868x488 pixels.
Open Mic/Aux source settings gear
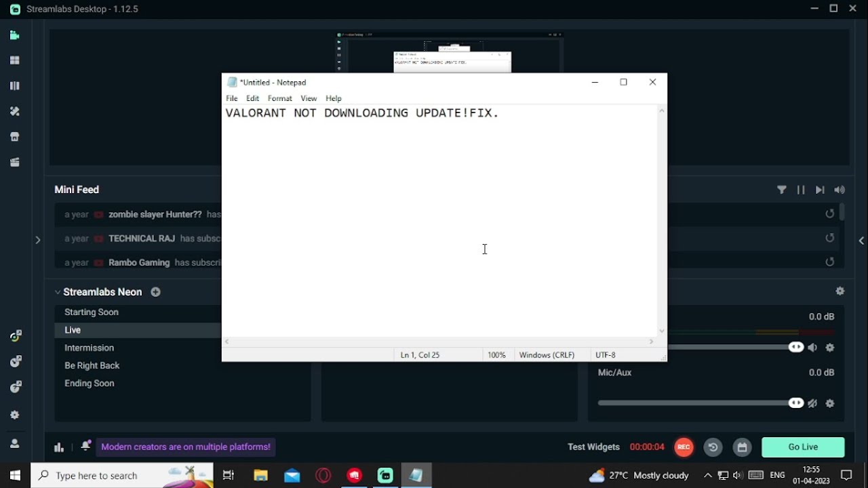pos(830,403)
